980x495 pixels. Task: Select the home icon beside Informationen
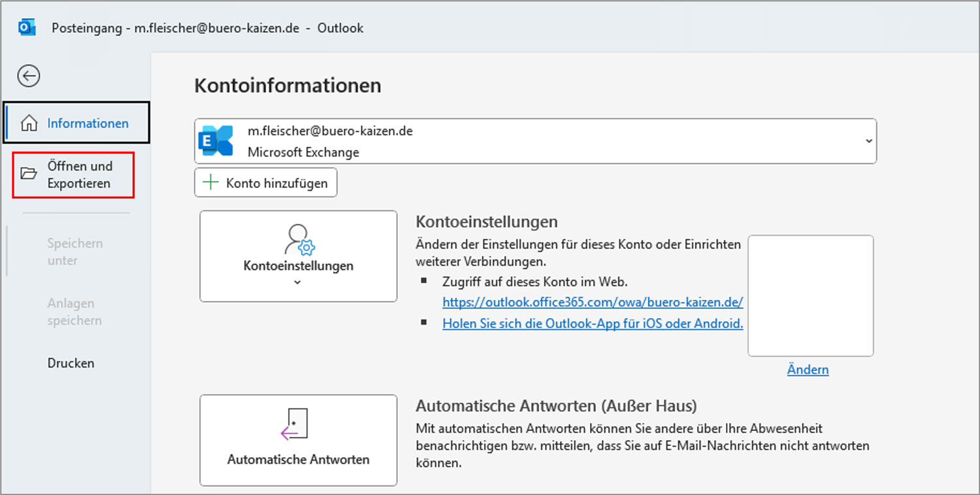pos(29,122)
